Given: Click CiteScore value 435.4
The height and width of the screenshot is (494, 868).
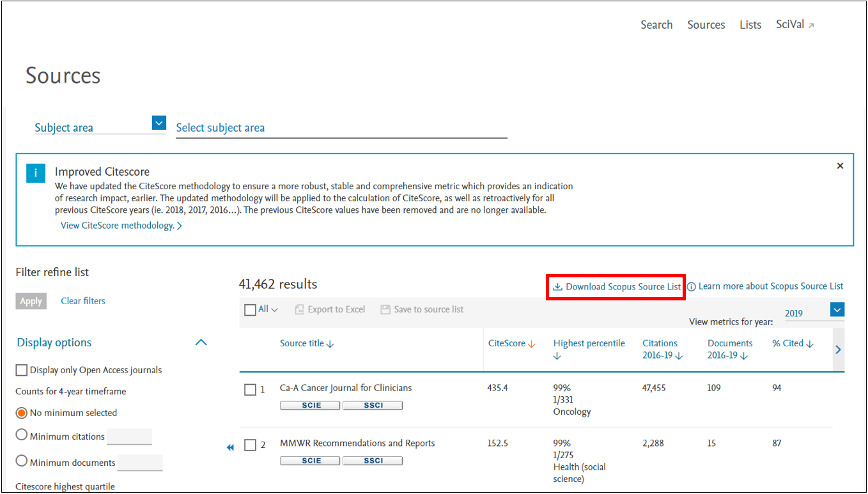Looking at the screenshot, I should click(498, 388).
